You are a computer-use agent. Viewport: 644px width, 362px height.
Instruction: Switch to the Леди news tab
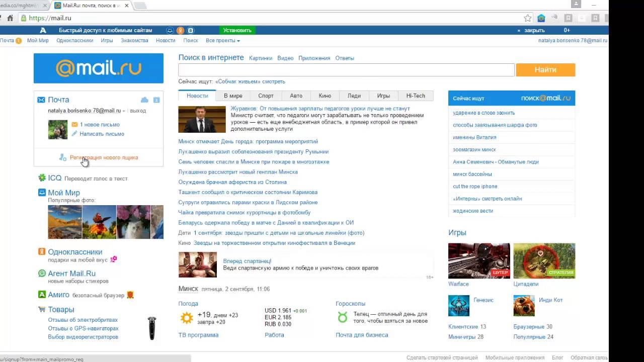click(x=354, y=96)
